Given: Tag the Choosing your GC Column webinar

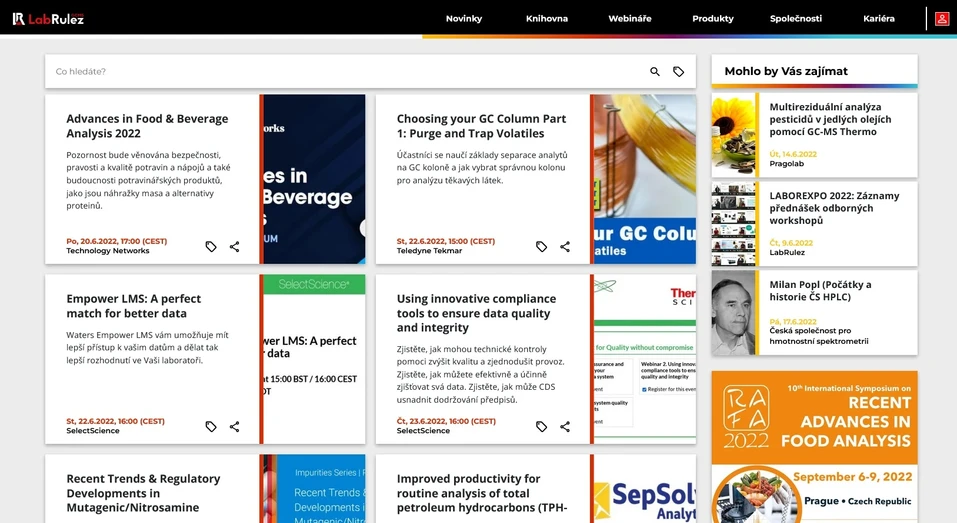Looking at the screenshot, I should (x=541, y=246).
